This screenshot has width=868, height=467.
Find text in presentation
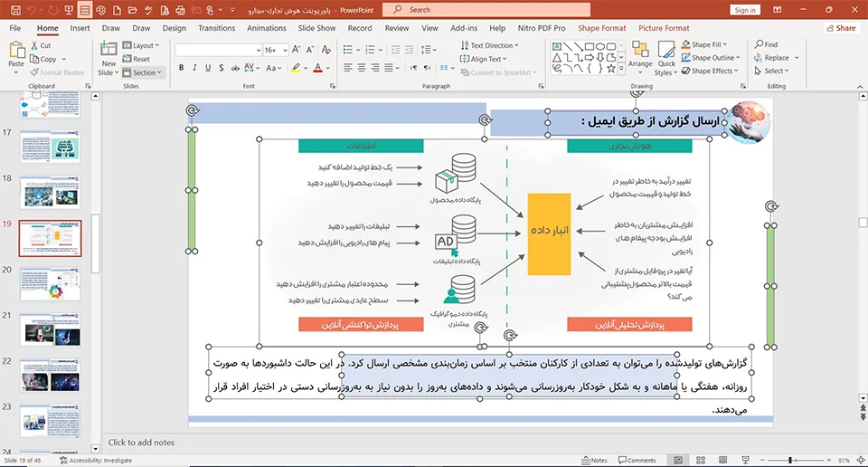[x=766, y=44]
